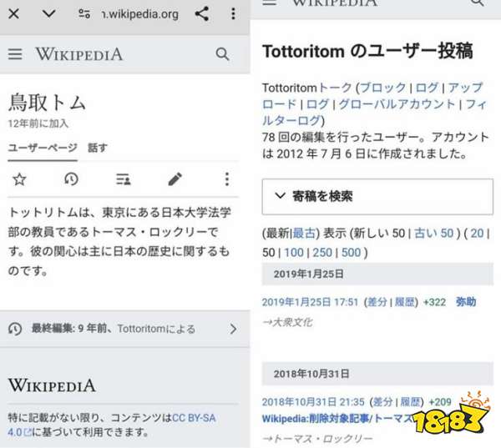The width and height of the screenshot is (501, 448).
Task: Click the search magnifier on left page
Action: click(222, 54)
